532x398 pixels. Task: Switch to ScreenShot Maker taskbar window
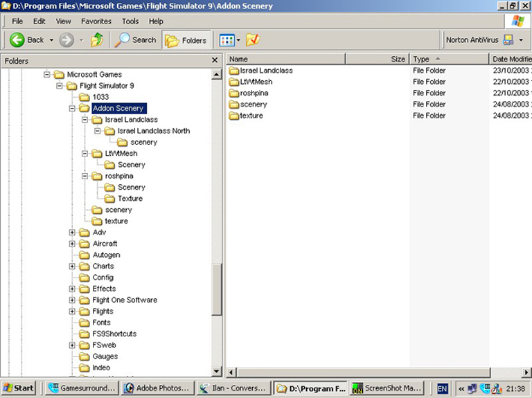pyautogui.click(x=387, y=388)
